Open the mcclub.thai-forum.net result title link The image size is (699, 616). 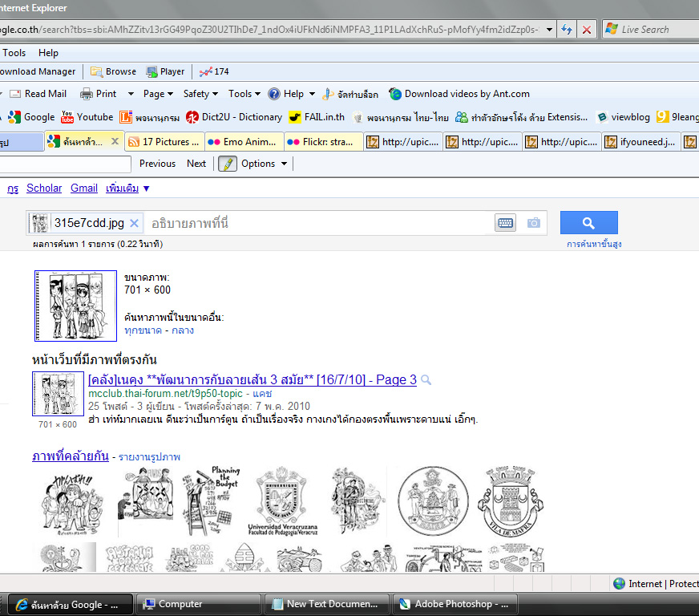pos(253,379)
